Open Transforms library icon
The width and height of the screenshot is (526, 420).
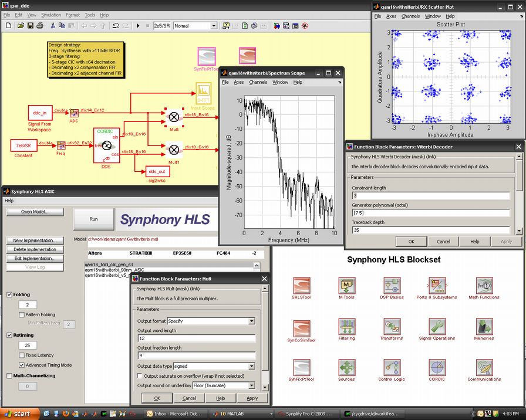(392, 327)
